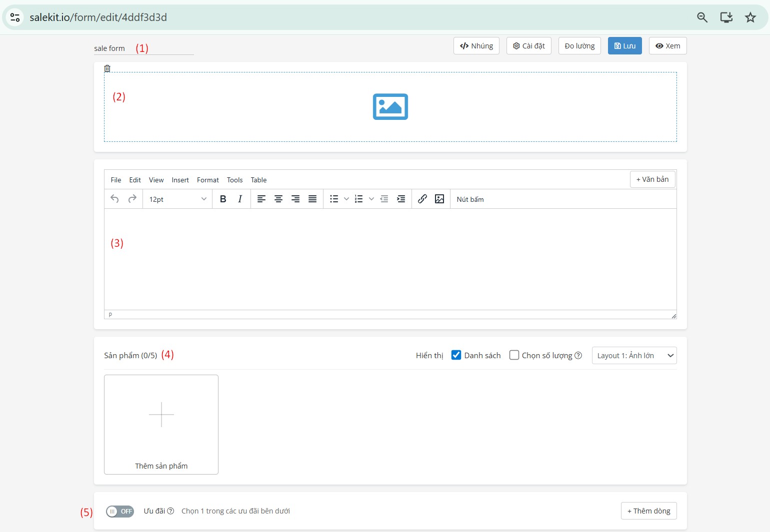Screen dimensions: 770x532
Task: Redo change in the text editor
Action: point(132,199)
